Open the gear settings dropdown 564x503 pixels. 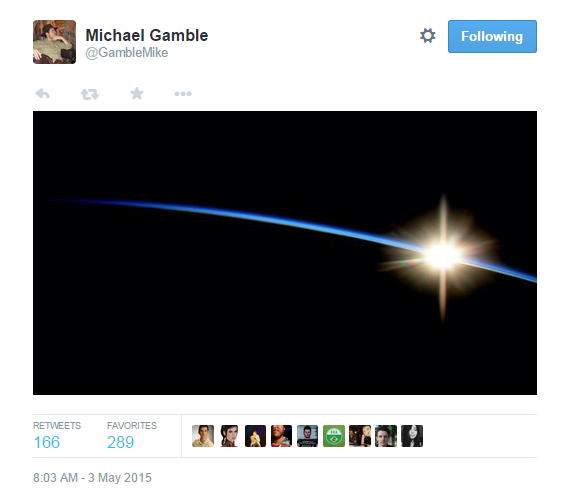pyautogui.click(x=428, y=36)
